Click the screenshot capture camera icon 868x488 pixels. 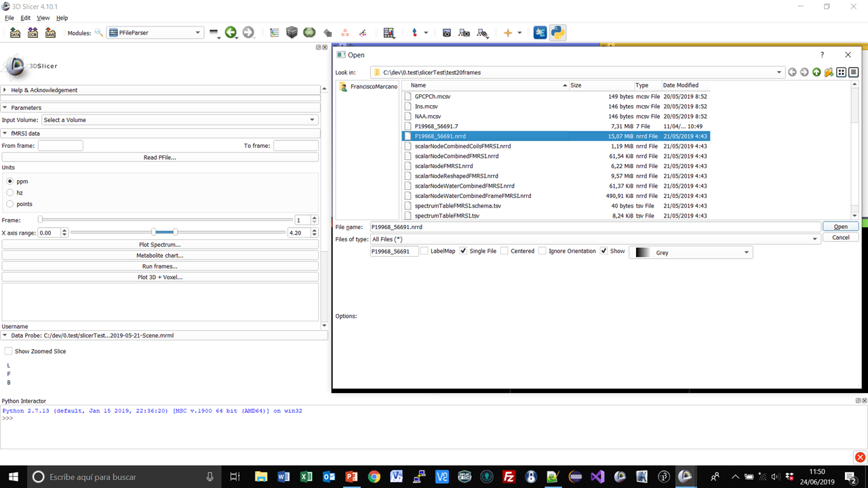click(446, 33)
